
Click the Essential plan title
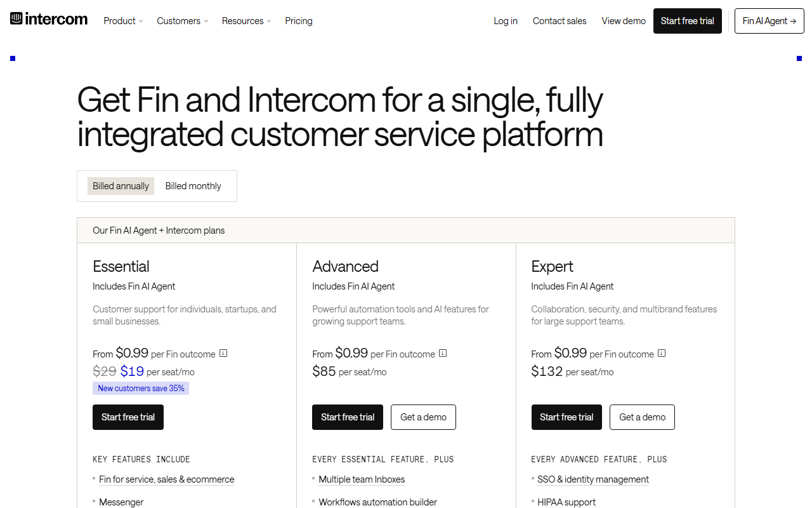(x=121, y=267)
